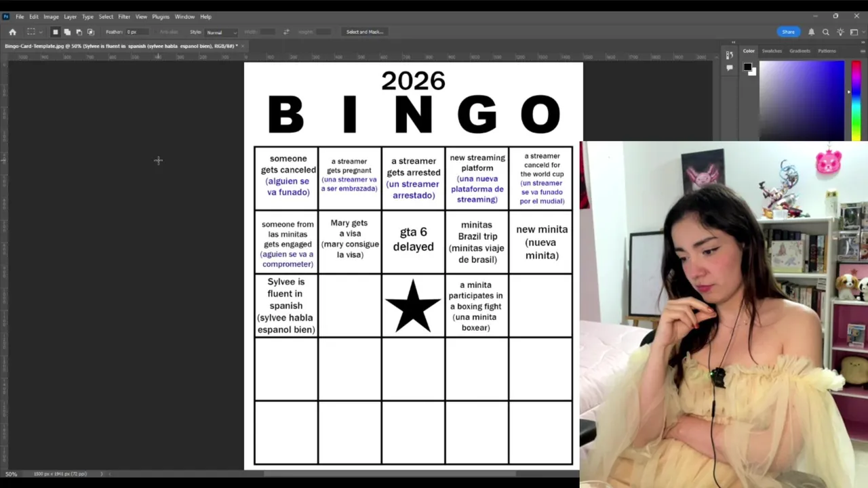The height and width of the screenshot is (488, 868).
Task: Click the 'someone gets canceled' bingo cell
Action: pos(286,178)
